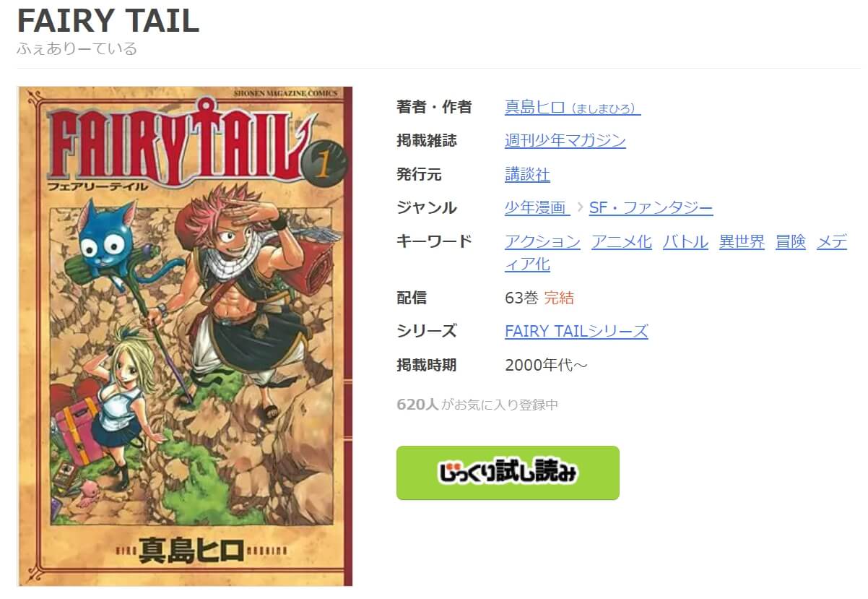The height and width of the screenshot is (599, 868).
Task: Open the アクション keyword tag
Action: point(542,242)
